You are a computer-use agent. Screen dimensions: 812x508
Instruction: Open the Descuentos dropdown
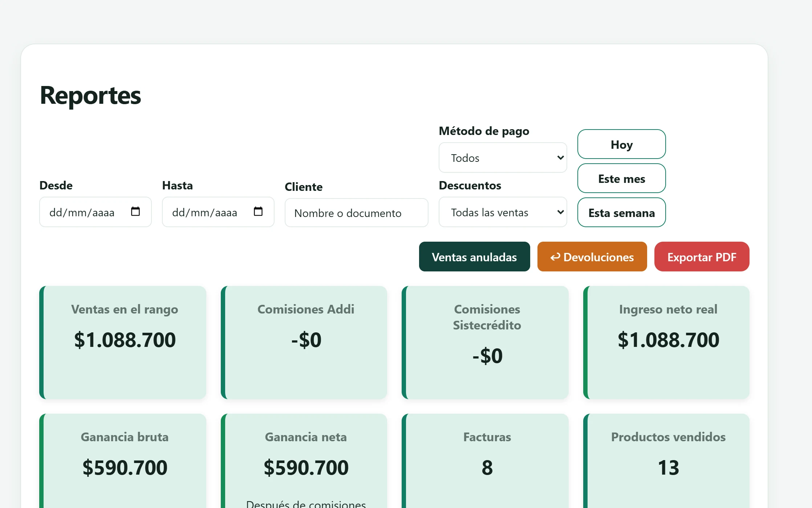pyautogui.click(x=503, y=212)
